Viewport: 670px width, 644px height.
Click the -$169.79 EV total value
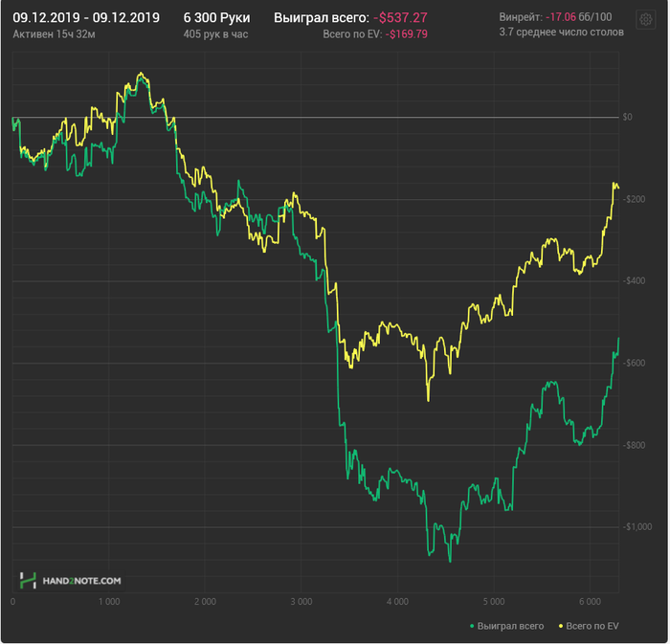coord(407,33)
